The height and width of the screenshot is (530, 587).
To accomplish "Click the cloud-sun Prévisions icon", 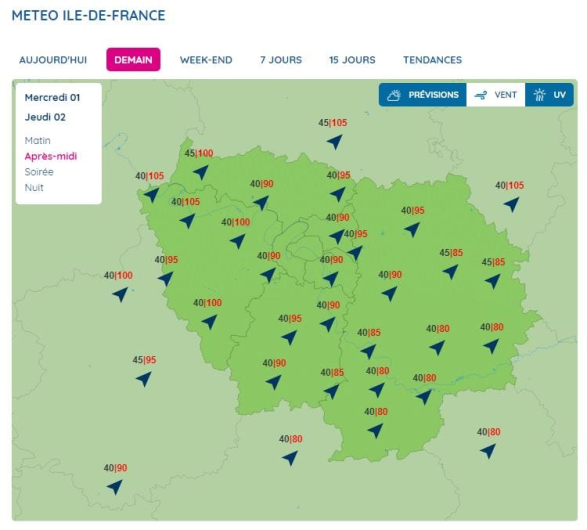I will [393, 95].
